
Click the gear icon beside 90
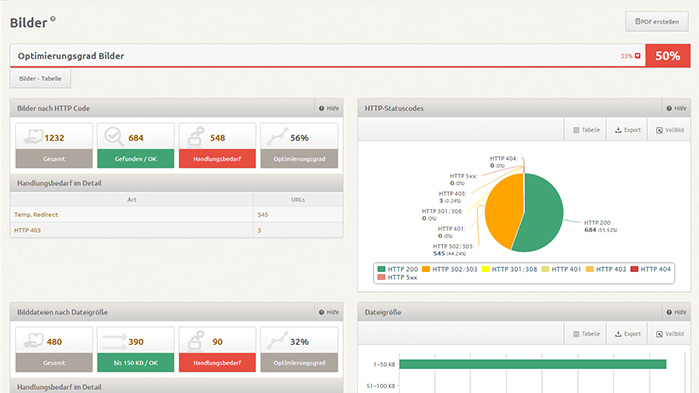tap(196, 340)
